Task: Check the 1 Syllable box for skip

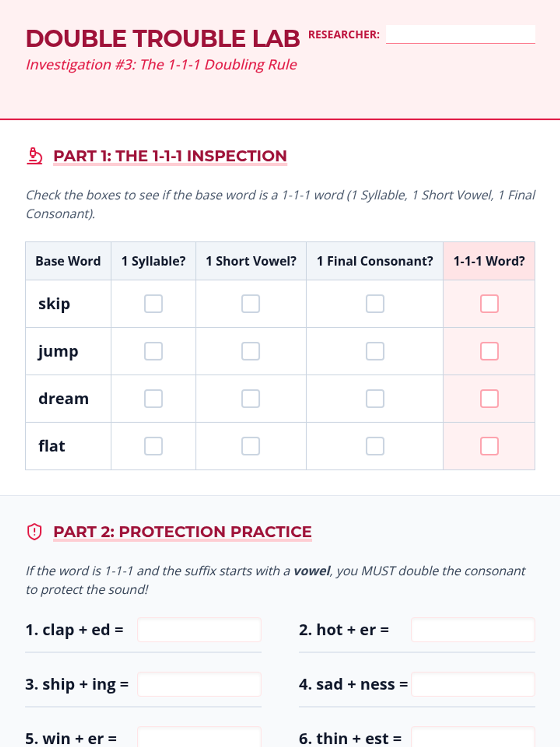Action: [x=153, y=303]
